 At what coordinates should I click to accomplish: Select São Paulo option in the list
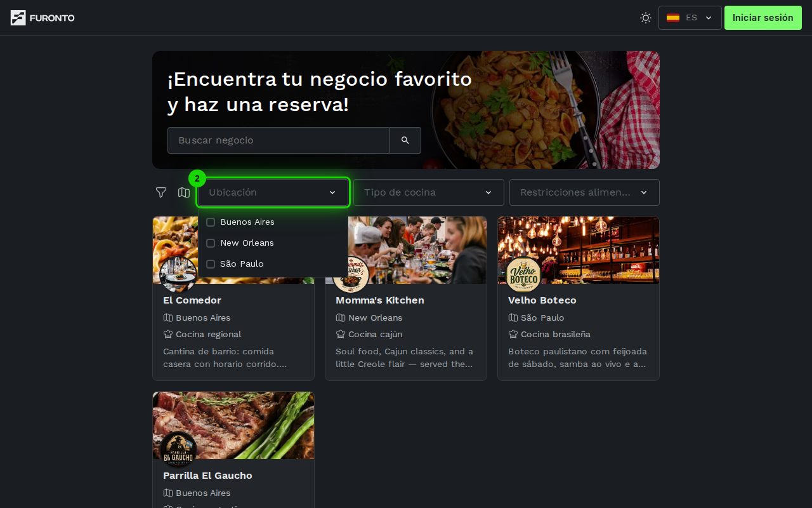[x=273, y=264]
